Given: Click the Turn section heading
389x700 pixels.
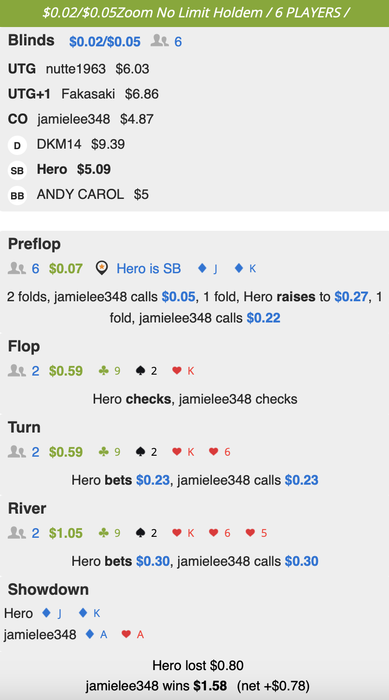Looking at the screenshot, I should click(x=24, y=428).
